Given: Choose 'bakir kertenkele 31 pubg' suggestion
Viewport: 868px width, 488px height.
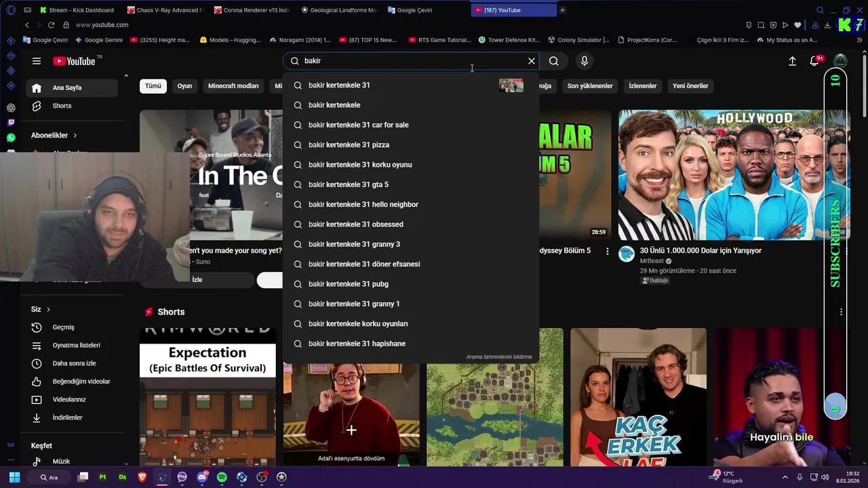Looking at the screenshot, I should 411,284.
